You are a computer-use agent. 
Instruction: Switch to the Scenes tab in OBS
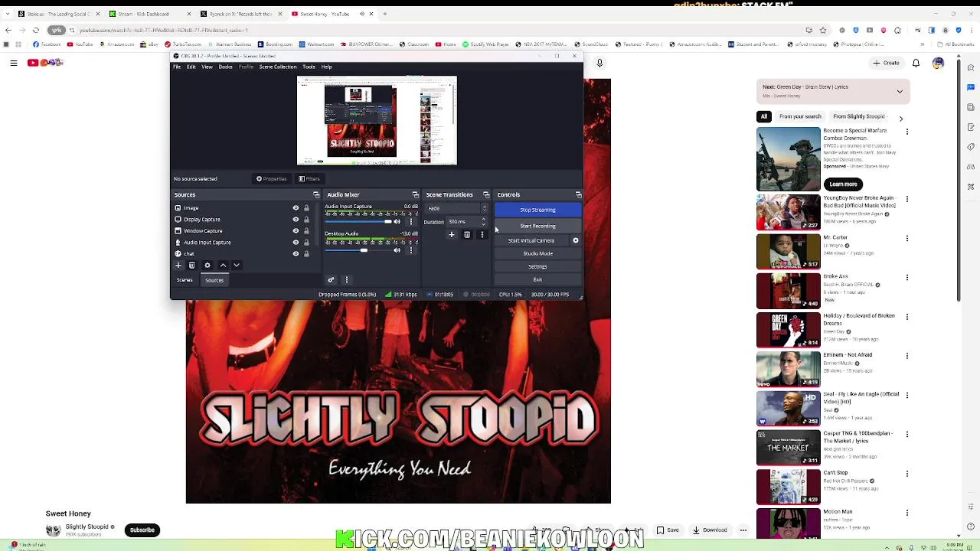click(x=185, y=280)
